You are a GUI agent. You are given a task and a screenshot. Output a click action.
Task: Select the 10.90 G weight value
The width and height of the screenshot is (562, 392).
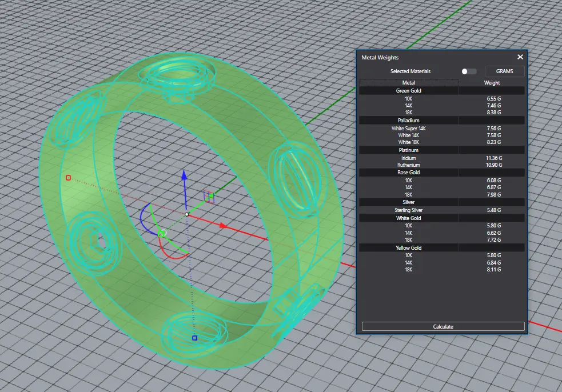[x=494, y=165]
